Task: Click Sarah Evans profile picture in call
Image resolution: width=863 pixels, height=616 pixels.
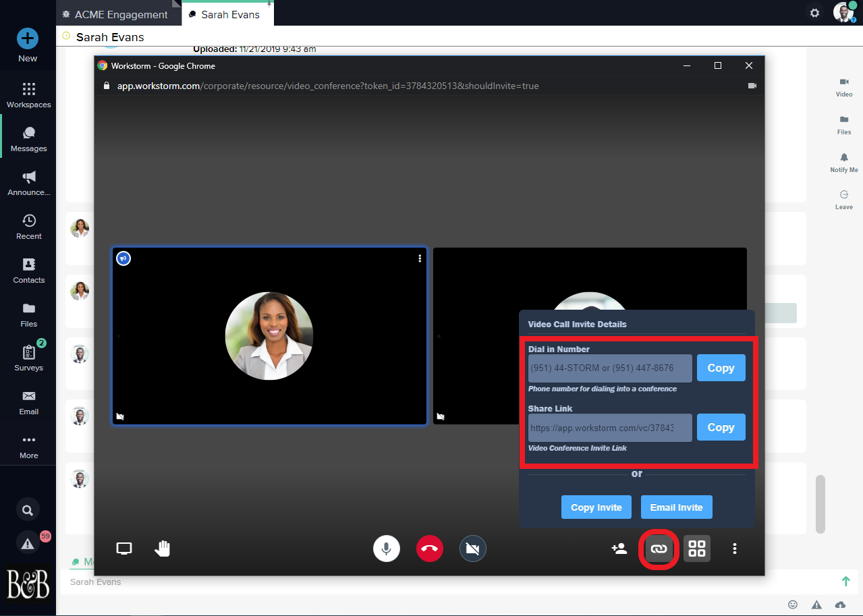Action: point(269,335)
